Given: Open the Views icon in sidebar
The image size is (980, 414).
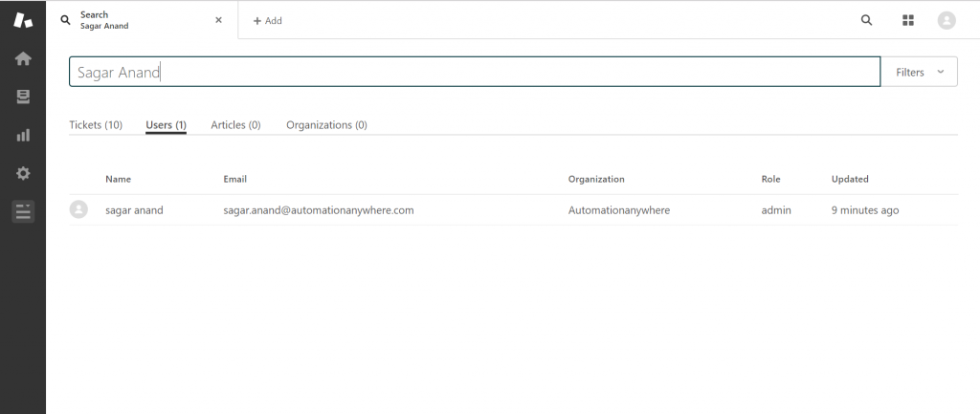Looking at the screenshot, I should pos(23,97).
